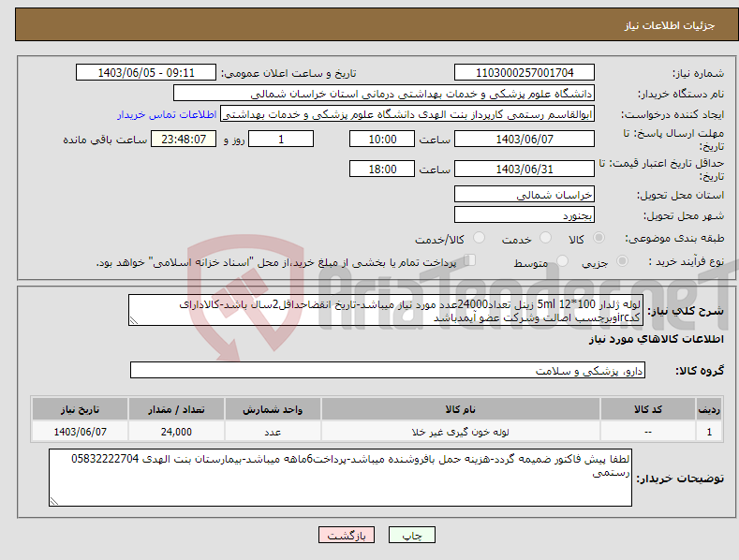Click the نام کالا column header

tap(461, 409)
